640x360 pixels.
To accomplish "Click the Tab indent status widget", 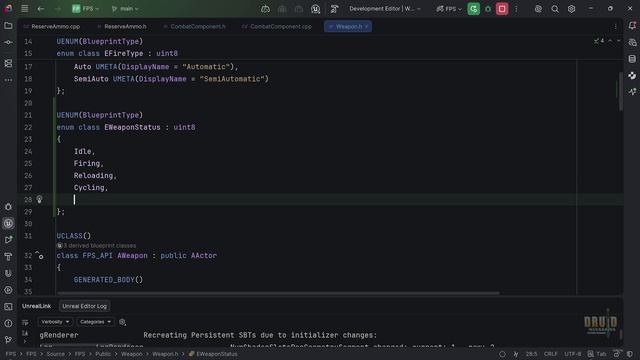I will pos(597,354).
